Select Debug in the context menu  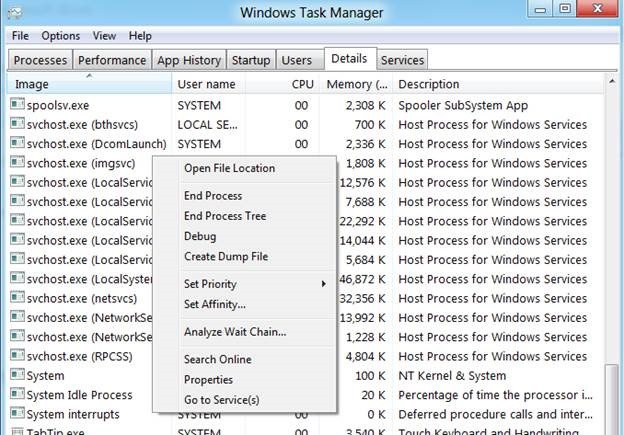pos(200,236)
